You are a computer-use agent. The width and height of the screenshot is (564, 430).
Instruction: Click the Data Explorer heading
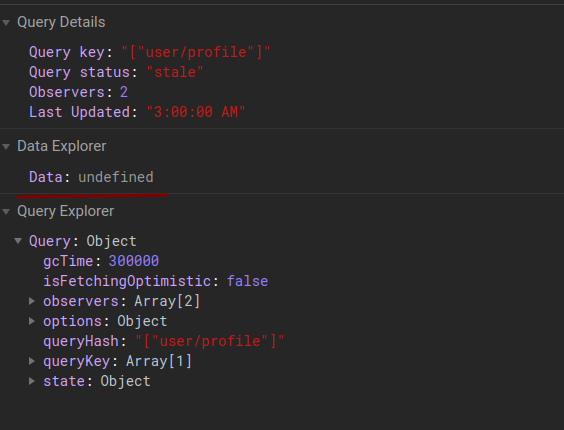(62, 146)
